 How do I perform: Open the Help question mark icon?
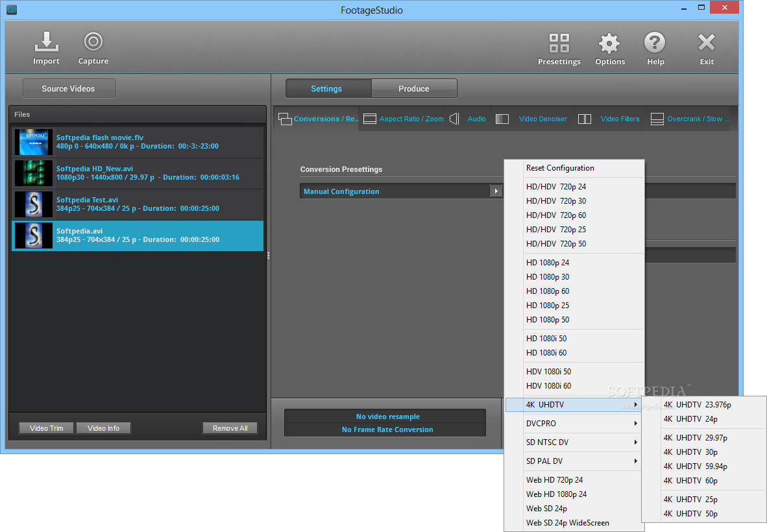pos(655,43)
